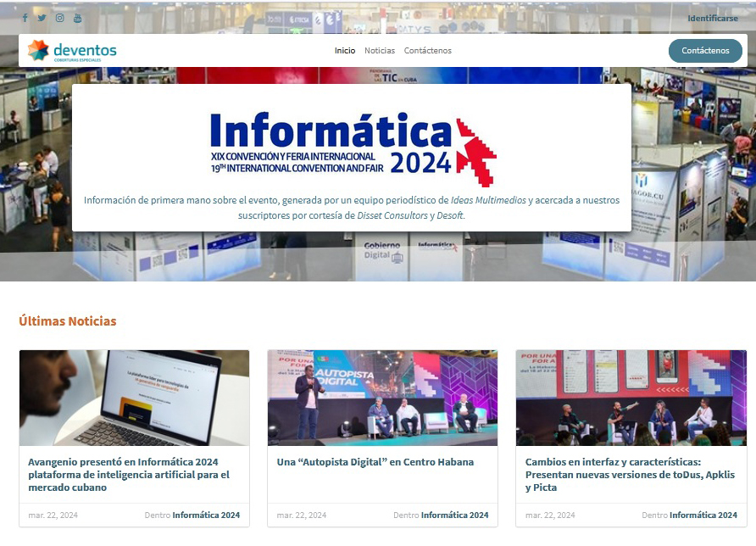
Task: Click date 'mar. 22, 2024' on Avangenio card
Action: pos(53,515)
